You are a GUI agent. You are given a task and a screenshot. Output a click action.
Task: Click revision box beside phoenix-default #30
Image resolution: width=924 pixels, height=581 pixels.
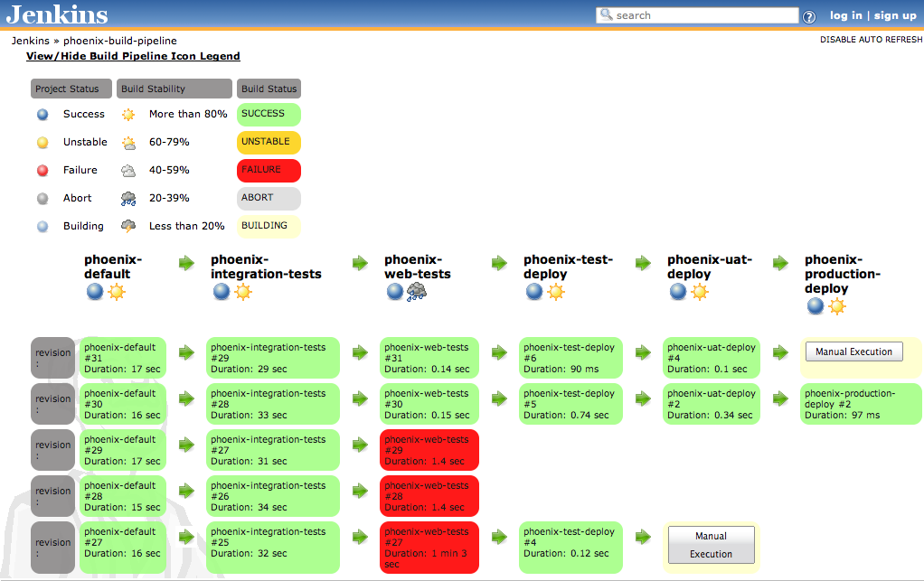click(x=53, y=404)
